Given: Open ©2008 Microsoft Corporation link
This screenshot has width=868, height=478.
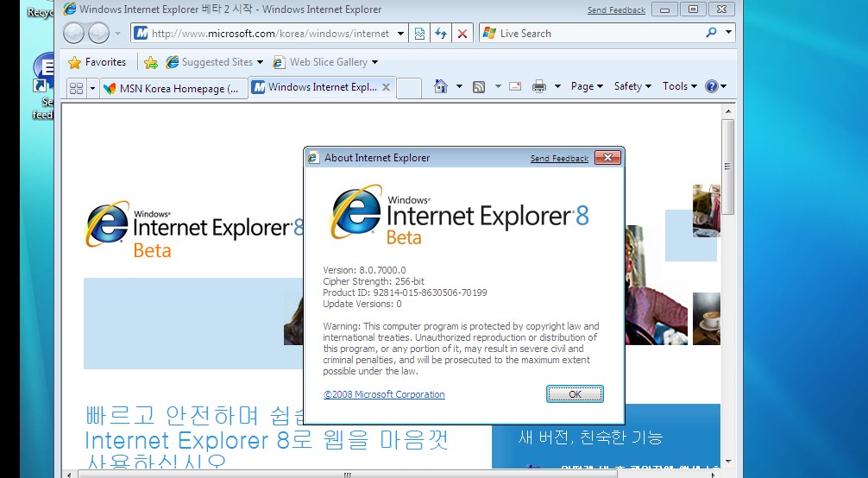Looking at the screenshot, I should tap(384, 394).
